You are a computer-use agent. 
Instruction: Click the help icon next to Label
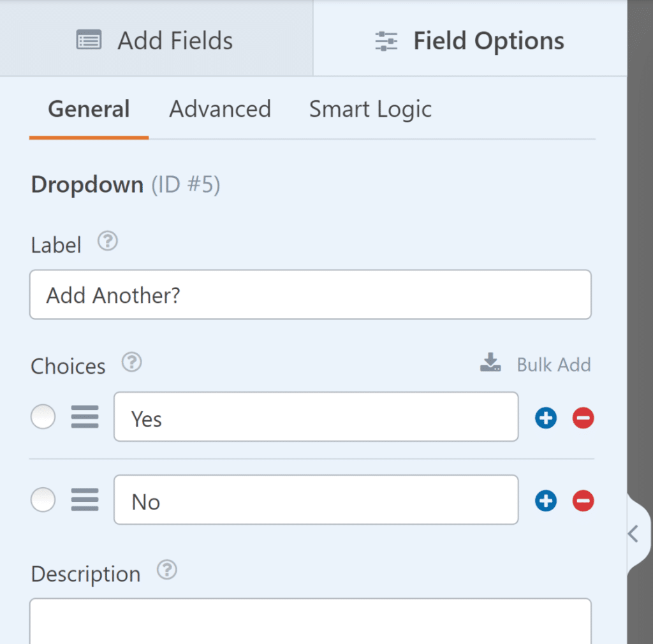tap(108, 242)
